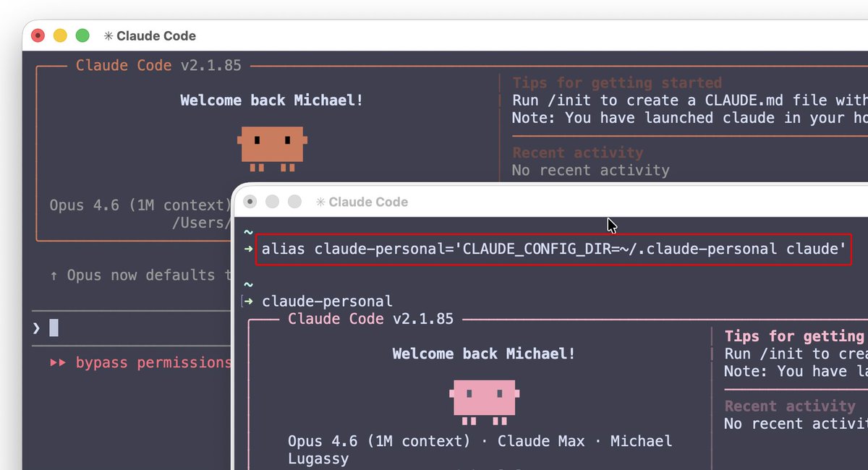Screen dimensions: 868x470
Task: Click the leftmost grey button of front window
Action: point(250,202)
